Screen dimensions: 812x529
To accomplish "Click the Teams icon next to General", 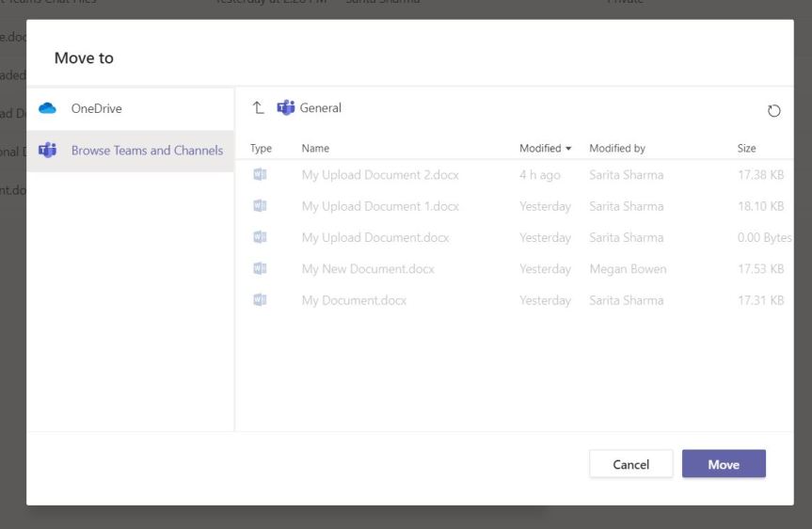I will coord(286,108).
